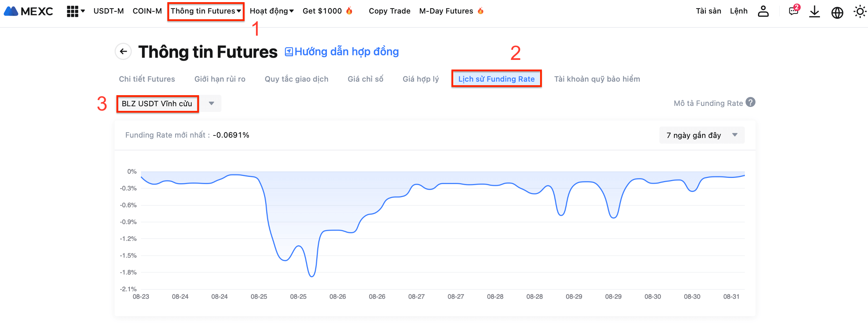This screenshot has height=323, width=868.
Task: Toggle the light/dark theme sun icon
Action: 860,12
